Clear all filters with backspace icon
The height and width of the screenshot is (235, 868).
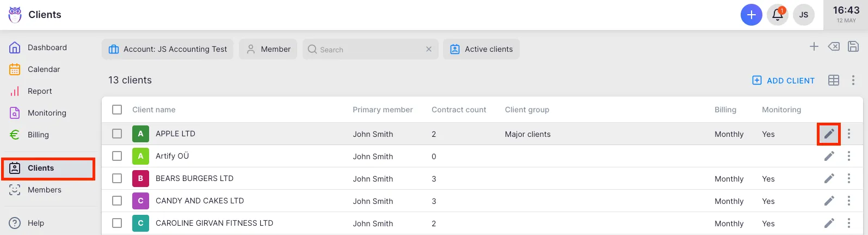coord(833,47)
